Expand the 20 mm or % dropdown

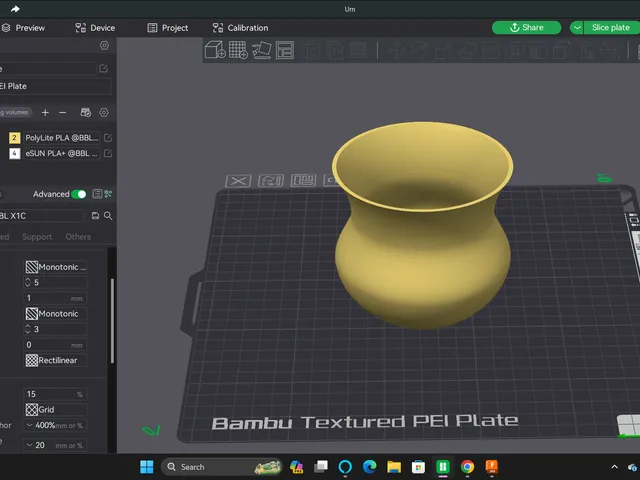click(x=29, y=445)
